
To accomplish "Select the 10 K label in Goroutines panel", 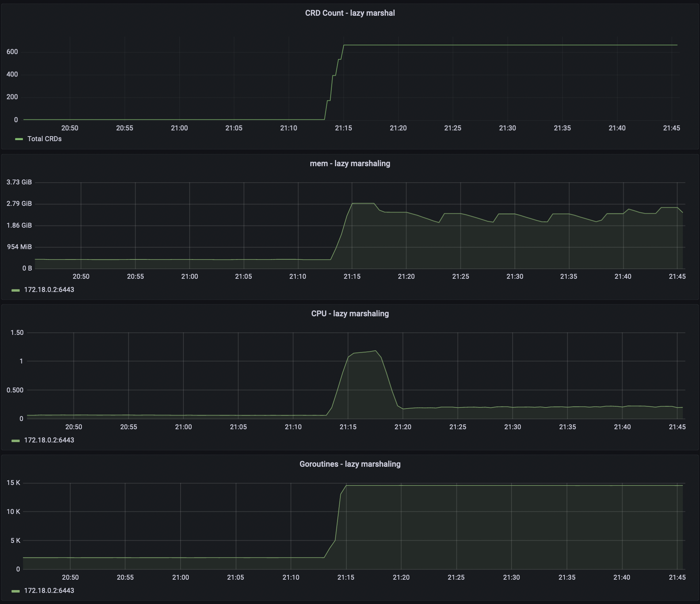I will click(14, 512).
